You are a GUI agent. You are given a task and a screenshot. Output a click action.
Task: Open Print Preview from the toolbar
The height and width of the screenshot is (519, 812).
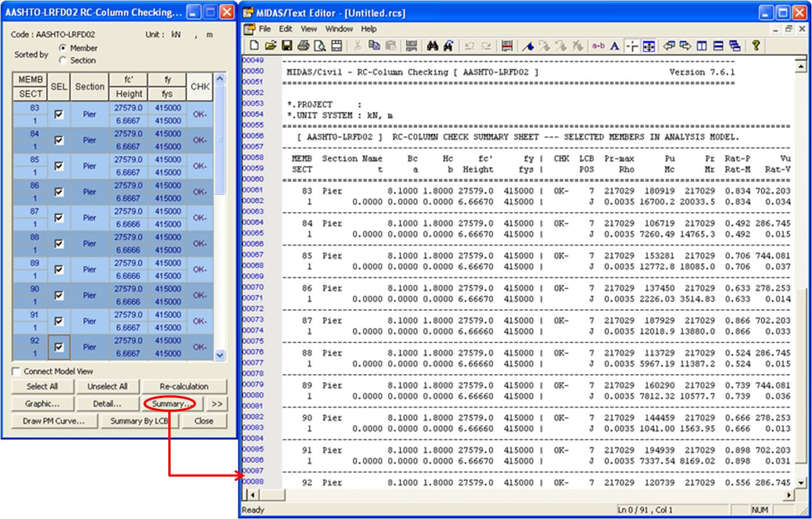[x=320, y=46]
